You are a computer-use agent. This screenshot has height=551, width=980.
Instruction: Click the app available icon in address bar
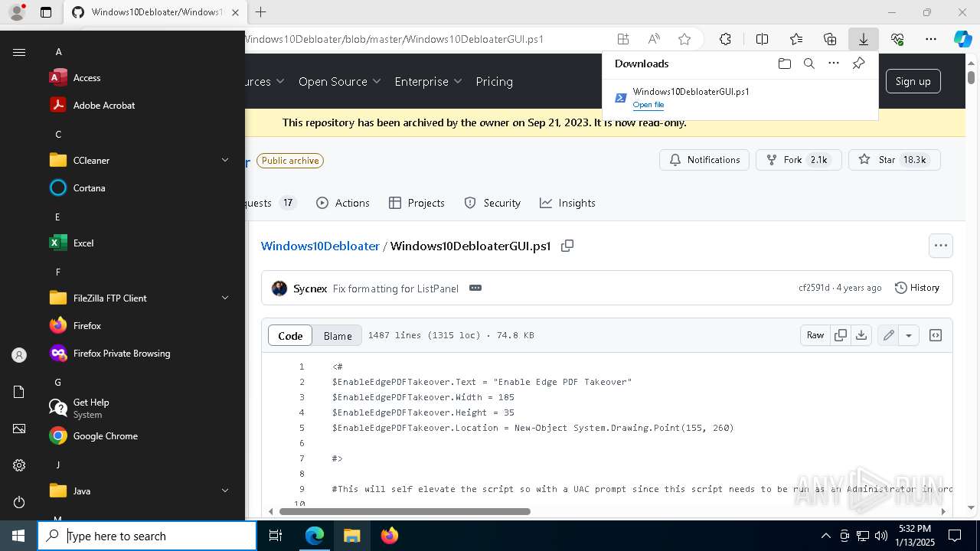click(623, 39)
